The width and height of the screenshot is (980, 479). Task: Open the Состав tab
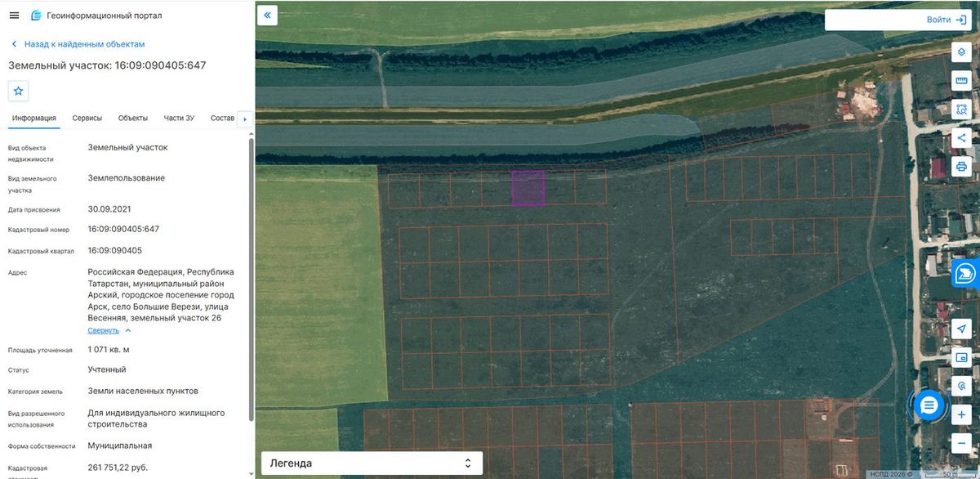(222, 119)
